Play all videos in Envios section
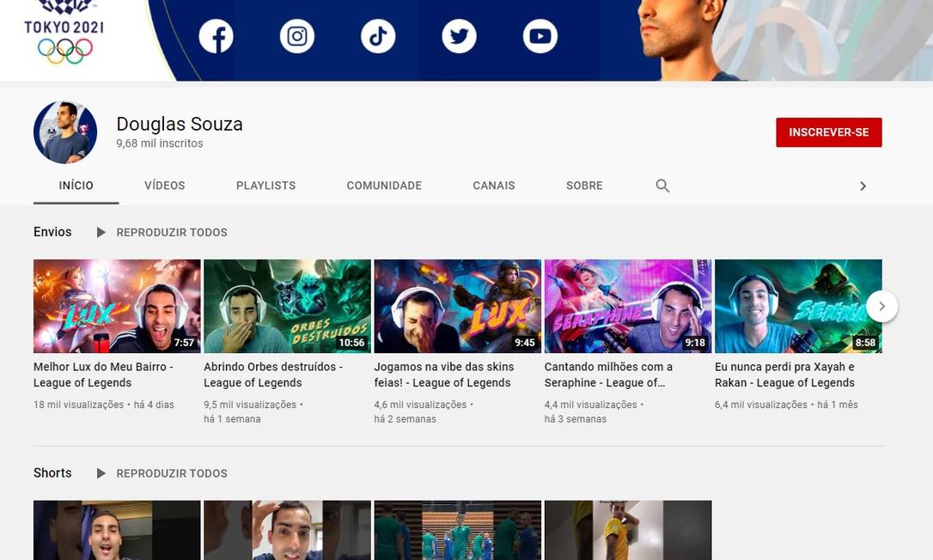Viewport: 933px width, 560px height. point(162,233)
